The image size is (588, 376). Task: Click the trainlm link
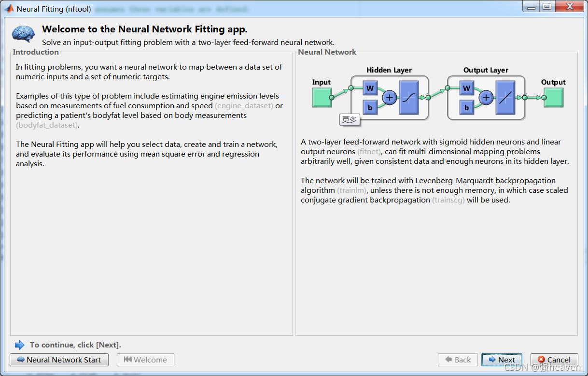pyautogui.click(x=353, y=190)
